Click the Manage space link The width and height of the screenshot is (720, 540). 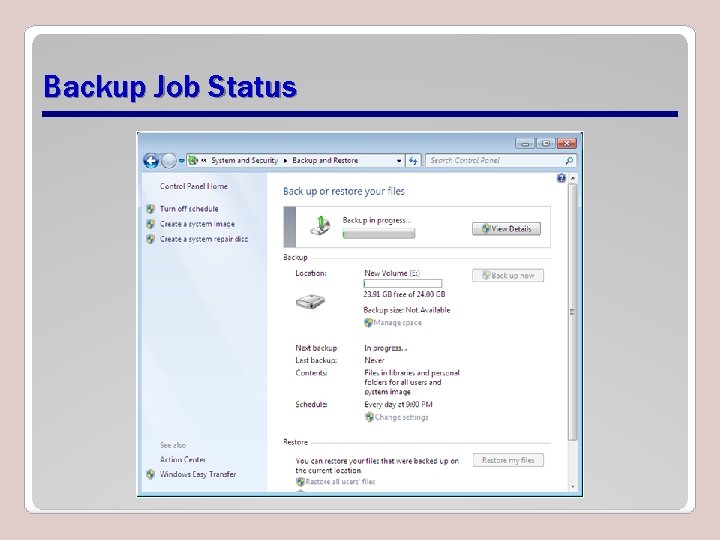[397, 322]
